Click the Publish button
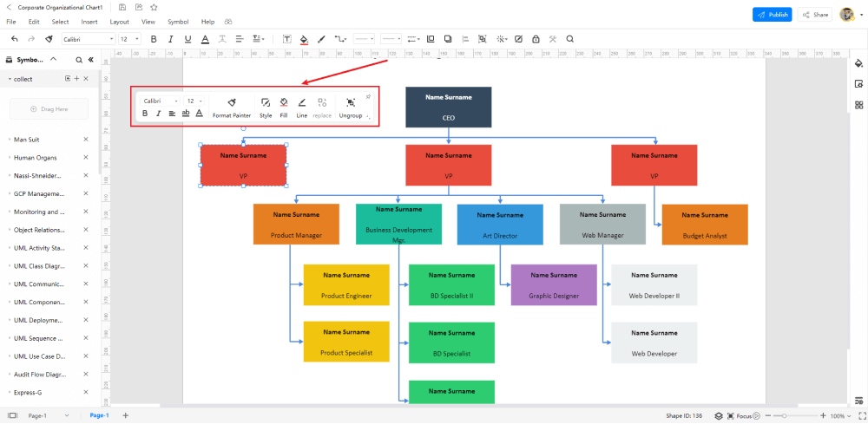 [772, 15]
